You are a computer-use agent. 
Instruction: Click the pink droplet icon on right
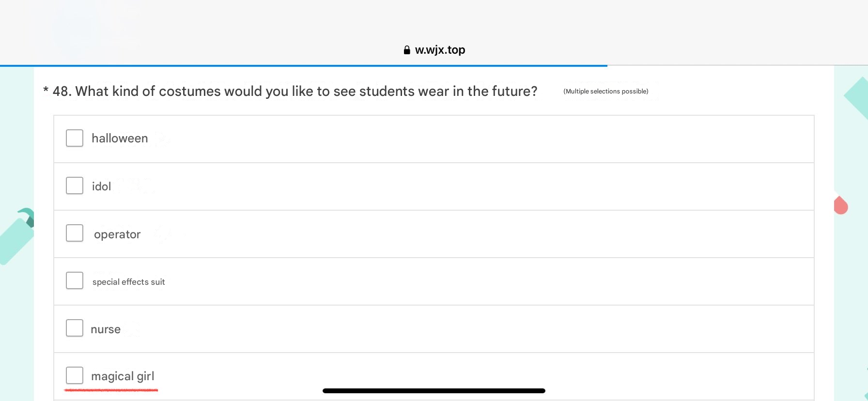coord(841,205)
